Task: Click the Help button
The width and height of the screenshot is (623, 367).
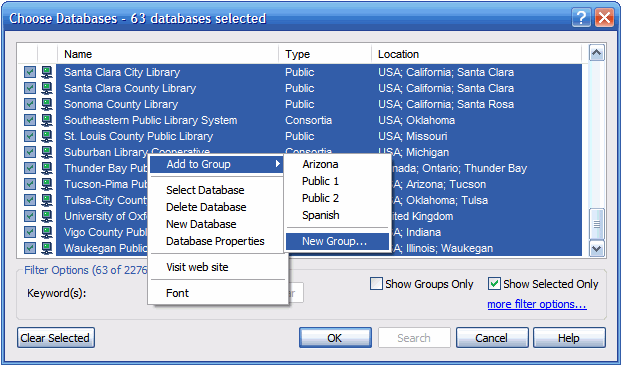Action: (x=569, y=338)
